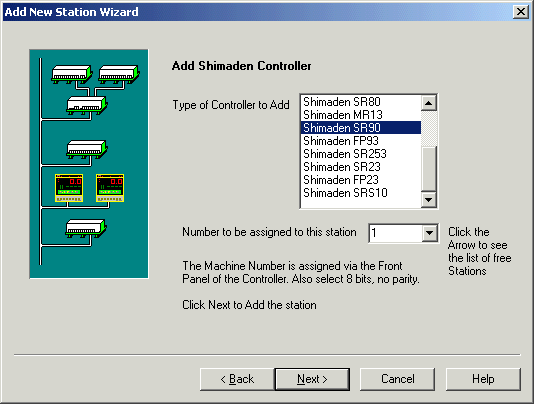Go to the Next wizard page
Image resolution: width=534 pixels, height=404 pixels.
pyautogui.click(x=312, y=379)
